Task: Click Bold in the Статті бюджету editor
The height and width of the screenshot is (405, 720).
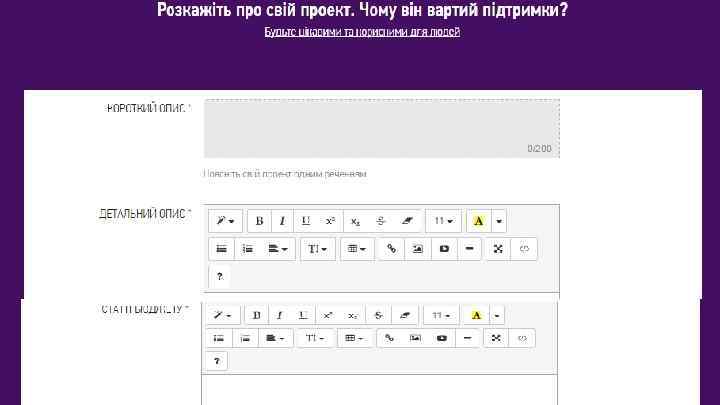Action: pyautogui.click(x=256, y=315)
